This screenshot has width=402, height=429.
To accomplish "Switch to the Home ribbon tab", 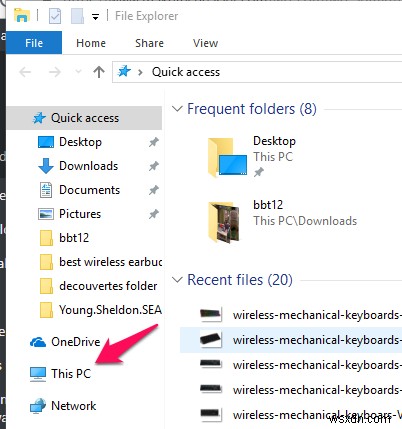I will click(91, 43).
